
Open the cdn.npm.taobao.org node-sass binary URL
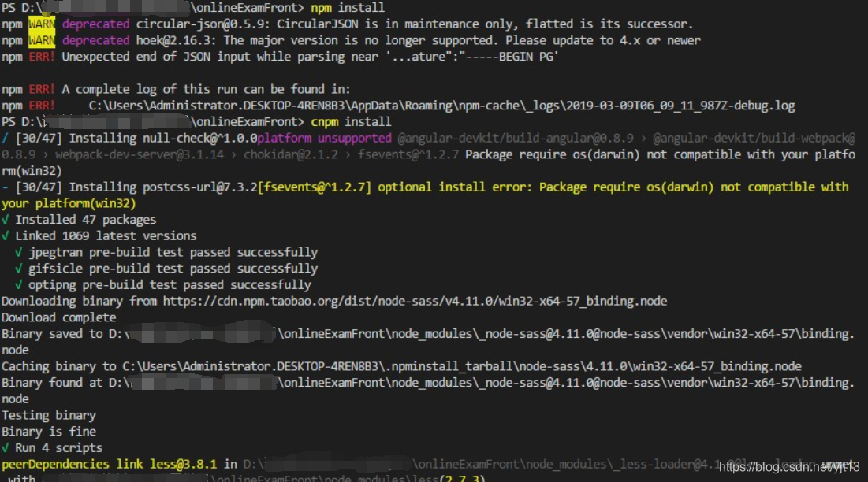(415, 301)
